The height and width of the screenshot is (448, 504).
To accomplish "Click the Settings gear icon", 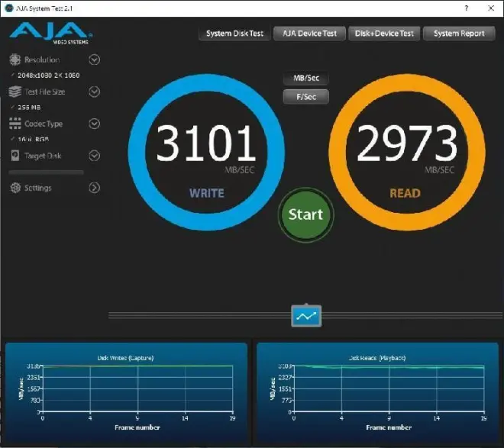I will [15, 188].
